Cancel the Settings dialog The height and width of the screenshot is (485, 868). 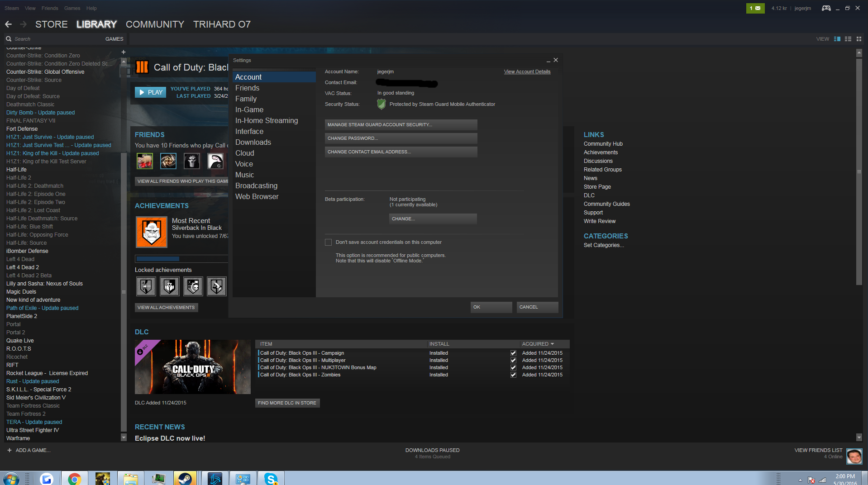pyautogui.click(x=537, y=307)
